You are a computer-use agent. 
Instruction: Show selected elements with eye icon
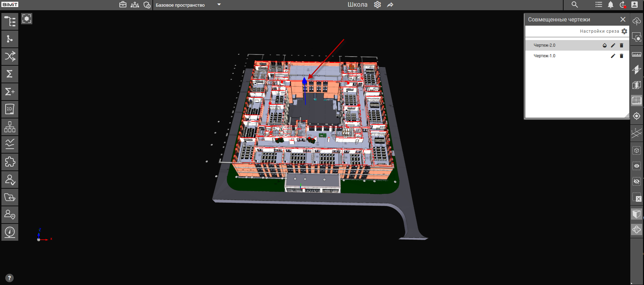coord(636,166)
